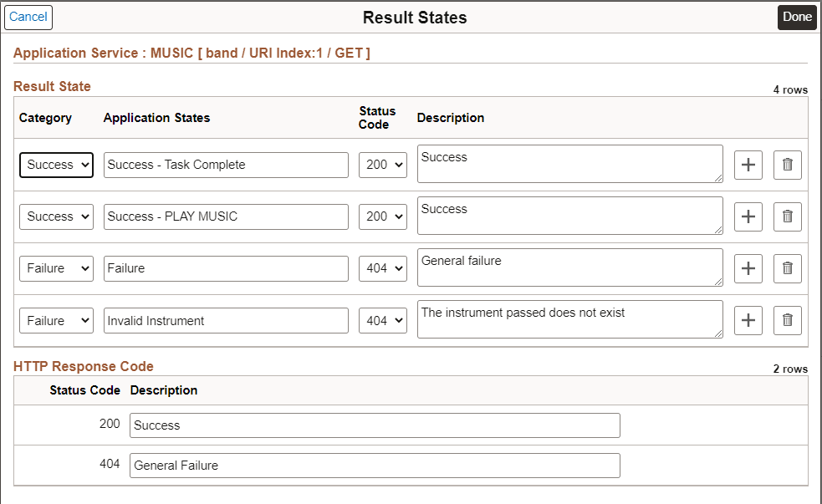Add a row below Success - PLAY MUSIC

pos(748,216)
